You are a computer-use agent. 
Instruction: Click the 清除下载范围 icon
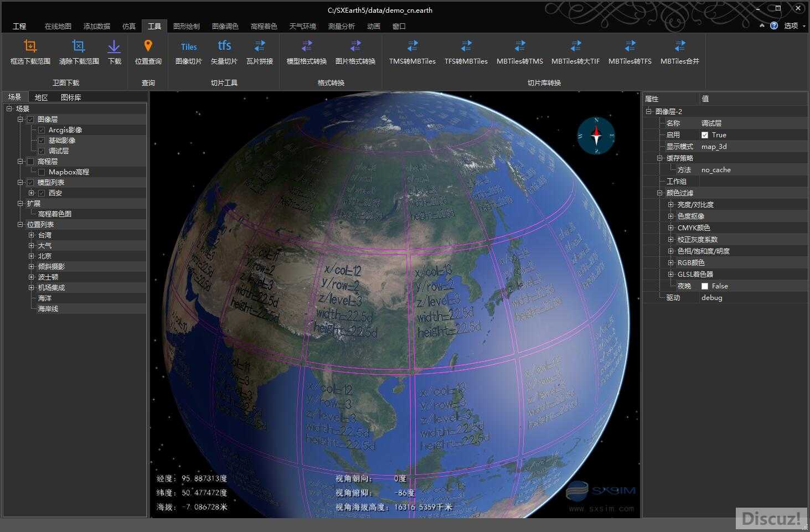pyautogui.click(x=79, y=46)
